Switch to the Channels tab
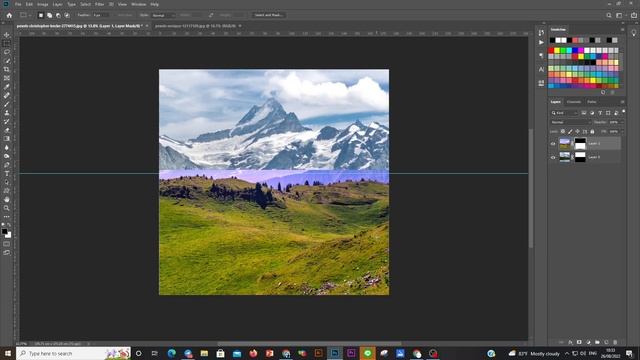Screen dimensions: 640x360 pos(574,102)
